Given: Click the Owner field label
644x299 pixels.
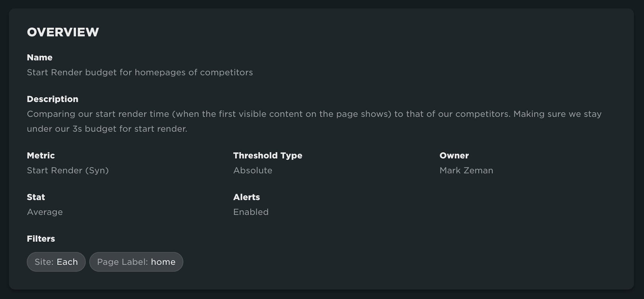Looking at the screenshot, I should [454, 156].
